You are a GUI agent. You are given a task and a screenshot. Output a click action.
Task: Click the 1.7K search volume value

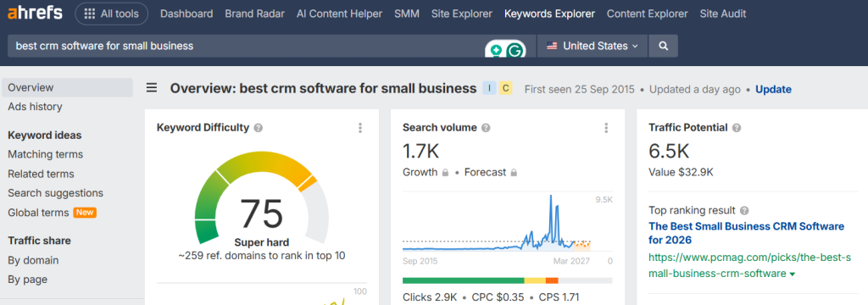420,151
